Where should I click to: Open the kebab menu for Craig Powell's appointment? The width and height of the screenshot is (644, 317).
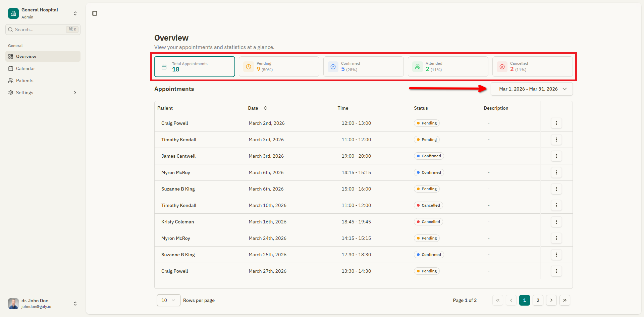tap(556, 123)
